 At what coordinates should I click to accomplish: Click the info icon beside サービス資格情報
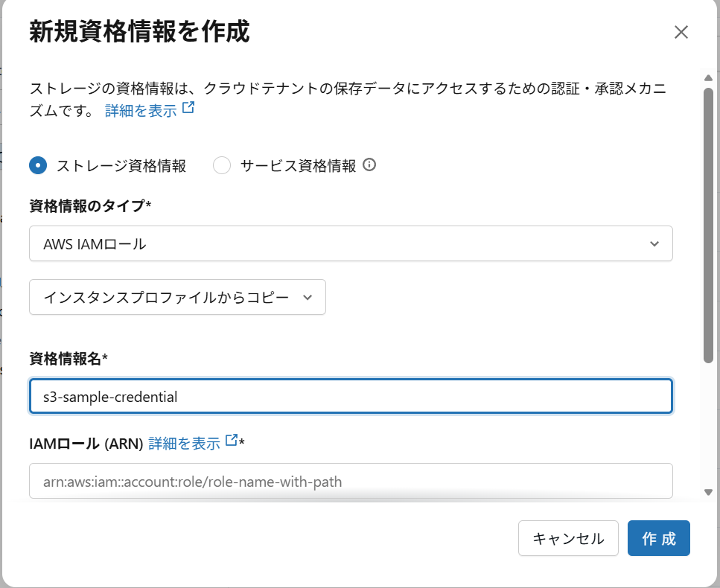tap(369, 164)
